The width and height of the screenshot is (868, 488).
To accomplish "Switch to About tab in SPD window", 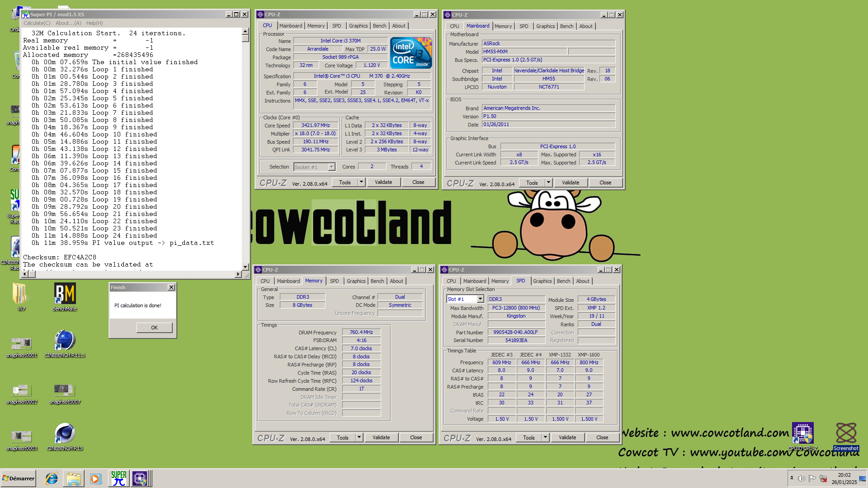I will click(x=583, y=281).
